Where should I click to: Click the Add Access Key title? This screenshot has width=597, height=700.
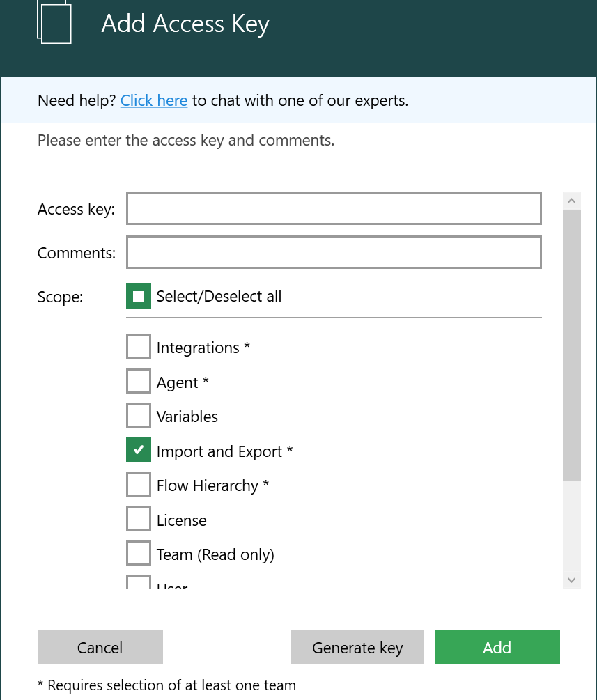185,24
